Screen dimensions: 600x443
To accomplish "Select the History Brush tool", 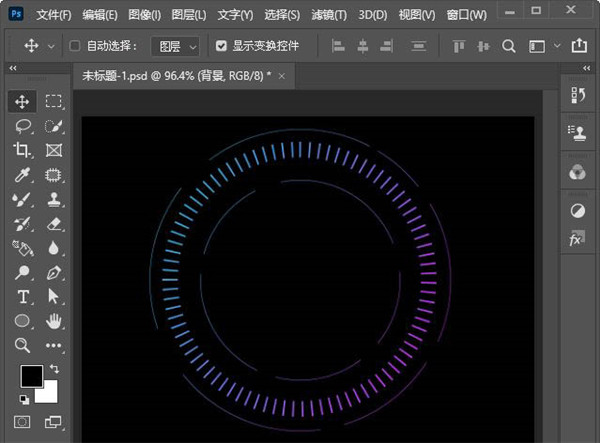I will point(22,224).
